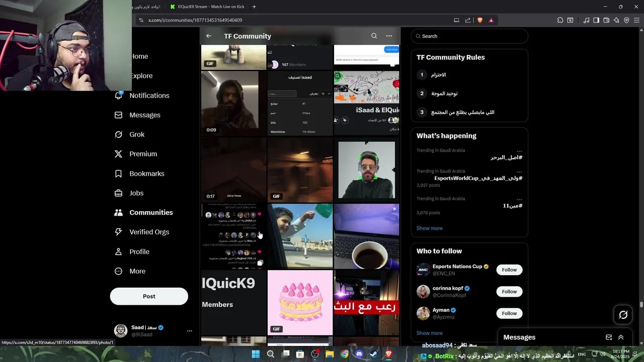Image resolution: width=644 pixels, height=362 pixels.
Task: Click the Search X input field
Action: pyautogui.click(x=469, y=36)
